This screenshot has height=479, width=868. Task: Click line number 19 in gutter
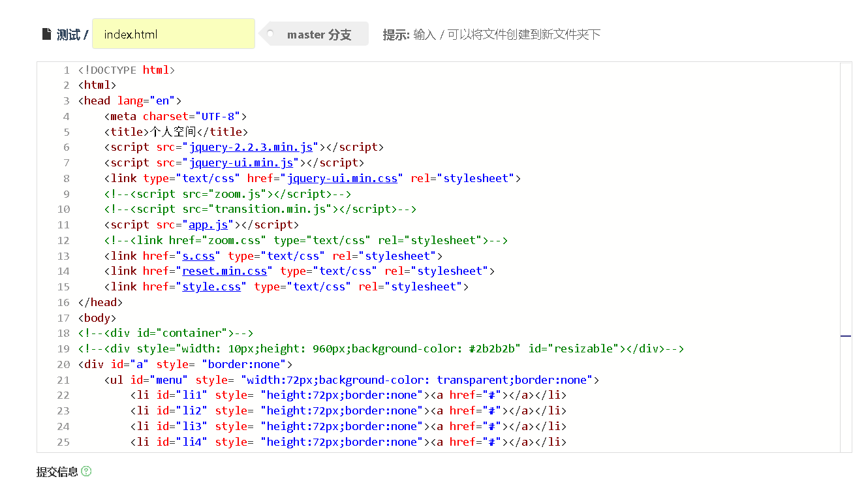[x=63, y=348]
